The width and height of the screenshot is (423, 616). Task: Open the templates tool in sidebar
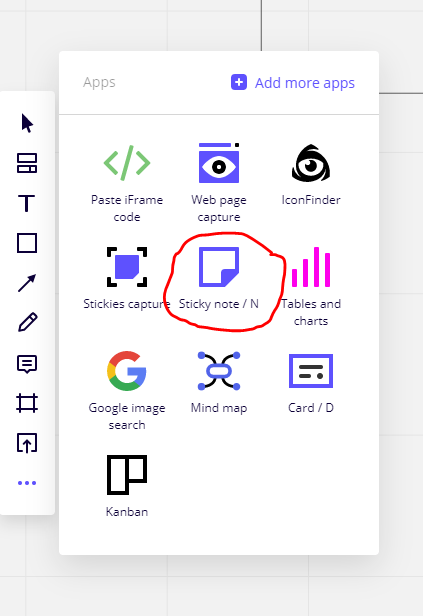pos(27,163)
